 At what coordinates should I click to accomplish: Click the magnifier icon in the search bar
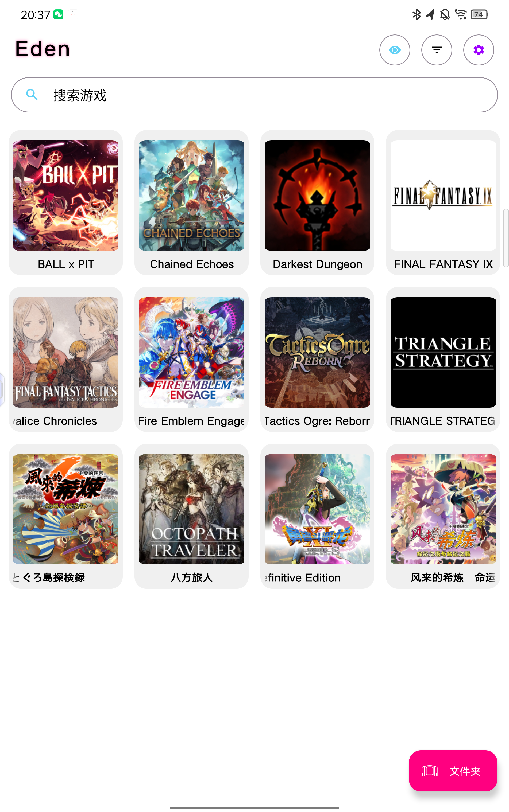pos(32,95)
